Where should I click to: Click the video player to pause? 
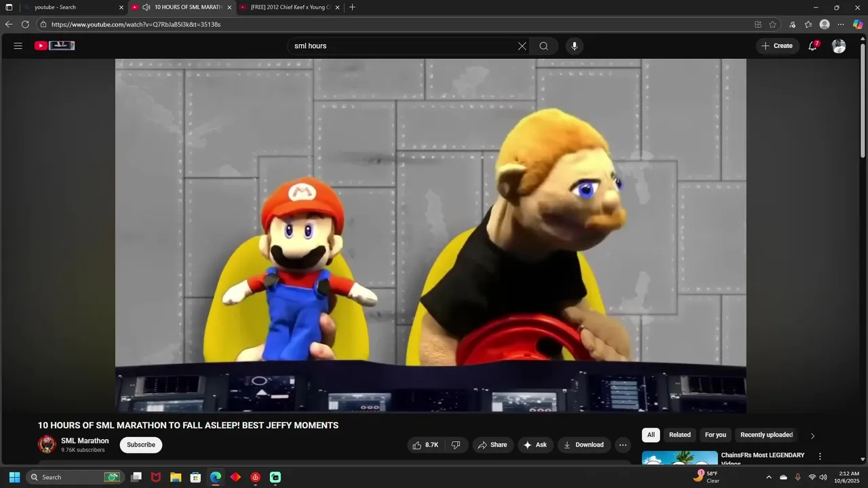[431, 236]
